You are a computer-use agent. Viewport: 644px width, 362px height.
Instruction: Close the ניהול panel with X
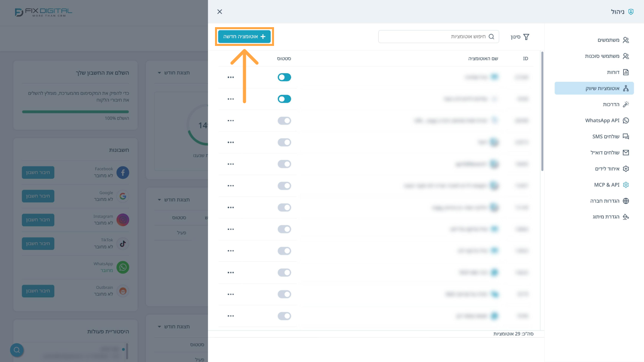click(x=220, y=12)
